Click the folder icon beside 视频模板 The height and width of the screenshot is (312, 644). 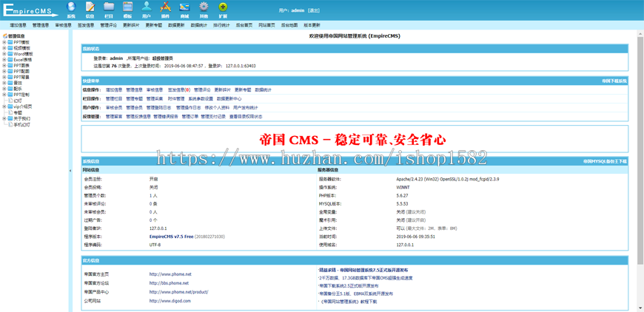click(x=10, y=47)
